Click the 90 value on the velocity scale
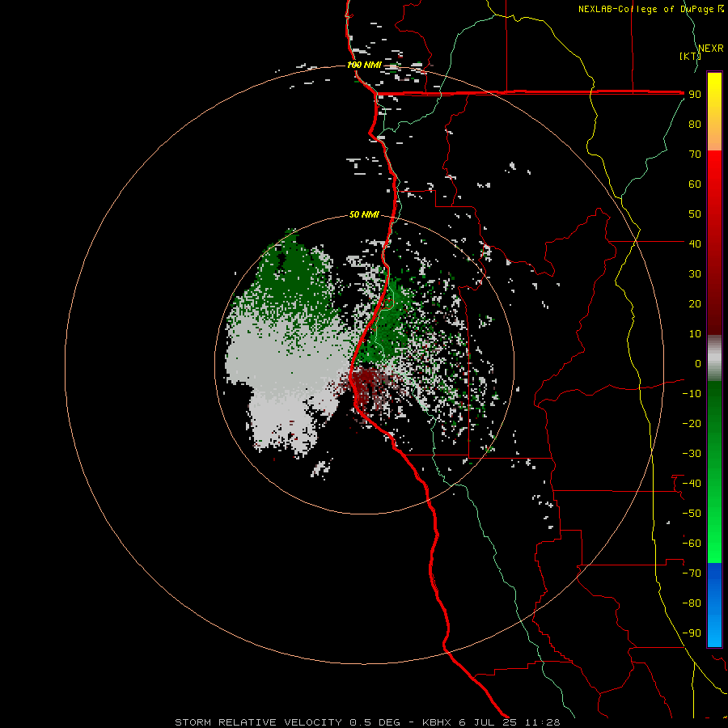The height and width of the screenshot is (728, 728). 695,95
